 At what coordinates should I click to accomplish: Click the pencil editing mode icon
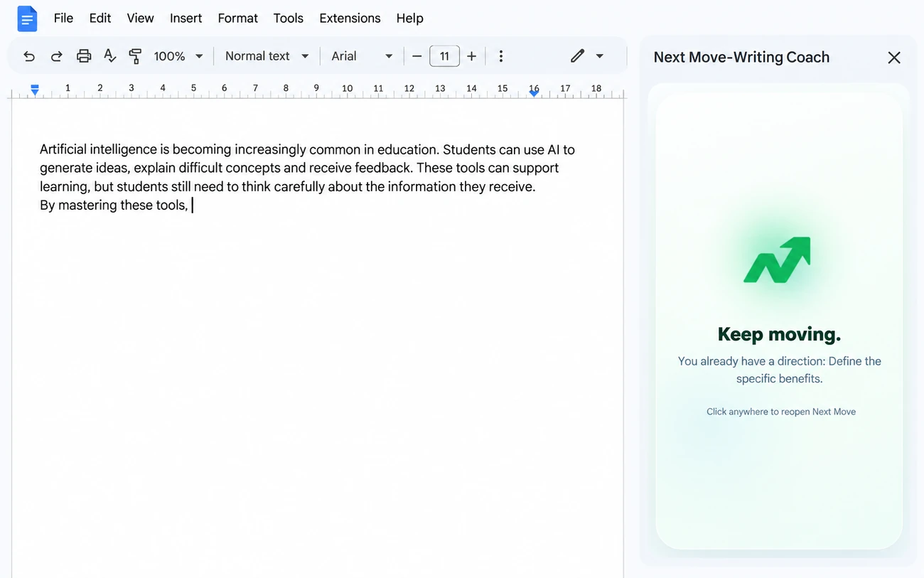(577, 55)
